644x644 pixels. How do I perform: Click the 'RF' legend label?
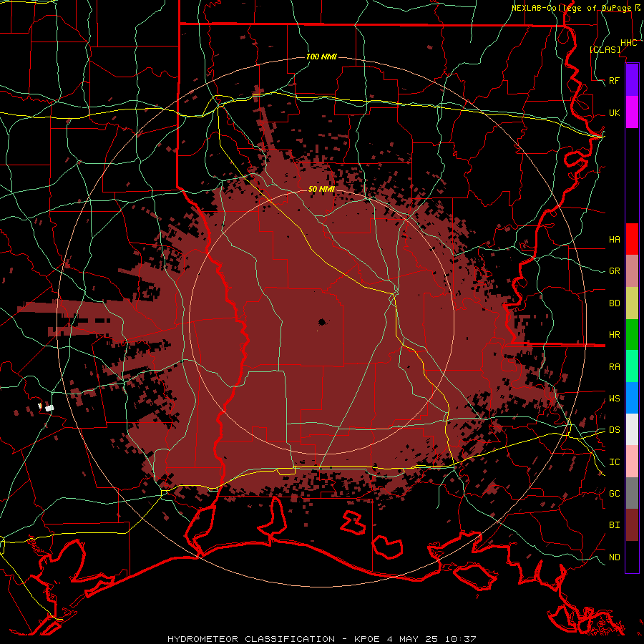pyautogui.click(x=614, y=80)
